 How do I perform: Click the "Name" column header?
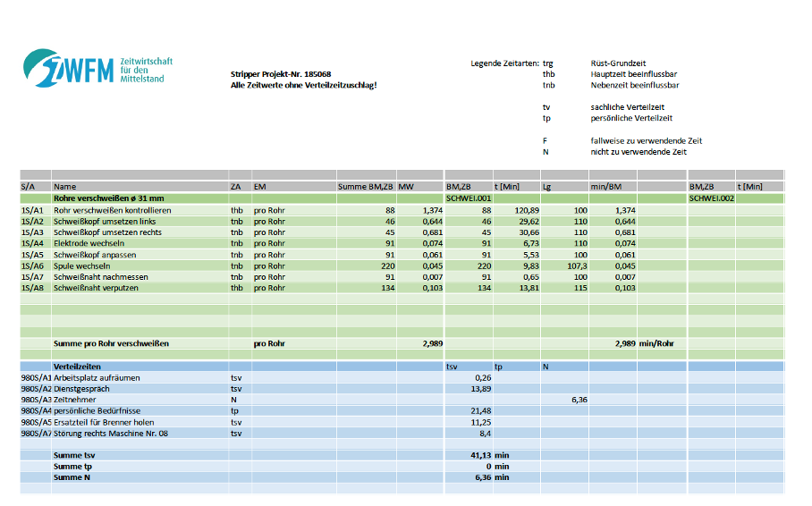point(65,186)
